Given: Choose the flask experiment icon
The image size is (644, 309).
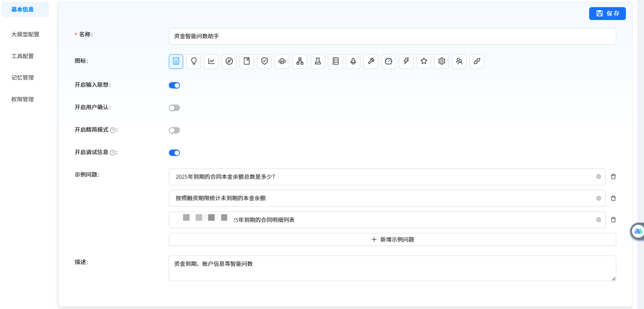Looking at the screenshot, I should coord(318,61).
